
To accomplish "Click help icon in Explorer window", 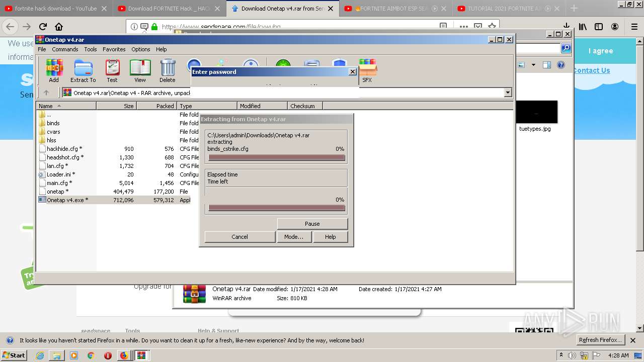I will pyautogui.click(x=561, y=65).
